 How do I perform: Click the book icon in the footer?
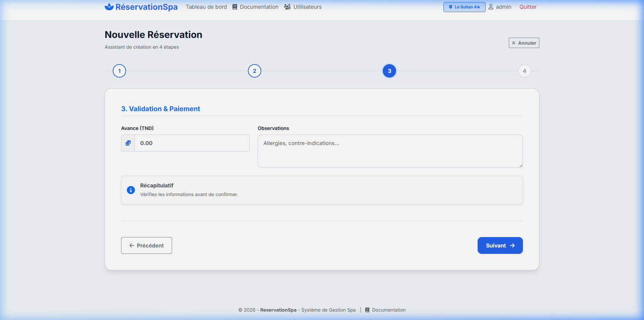367,310
